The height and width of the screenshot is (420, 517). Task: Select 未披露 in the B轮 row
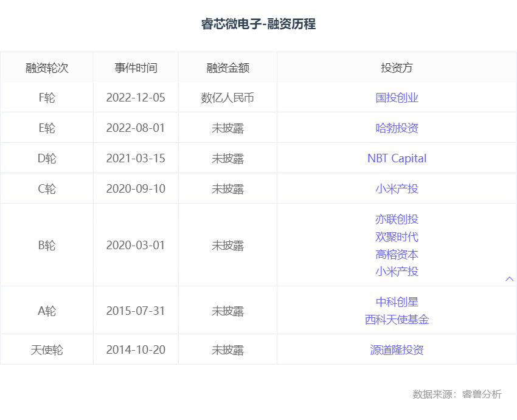click(x=228, y=246)
